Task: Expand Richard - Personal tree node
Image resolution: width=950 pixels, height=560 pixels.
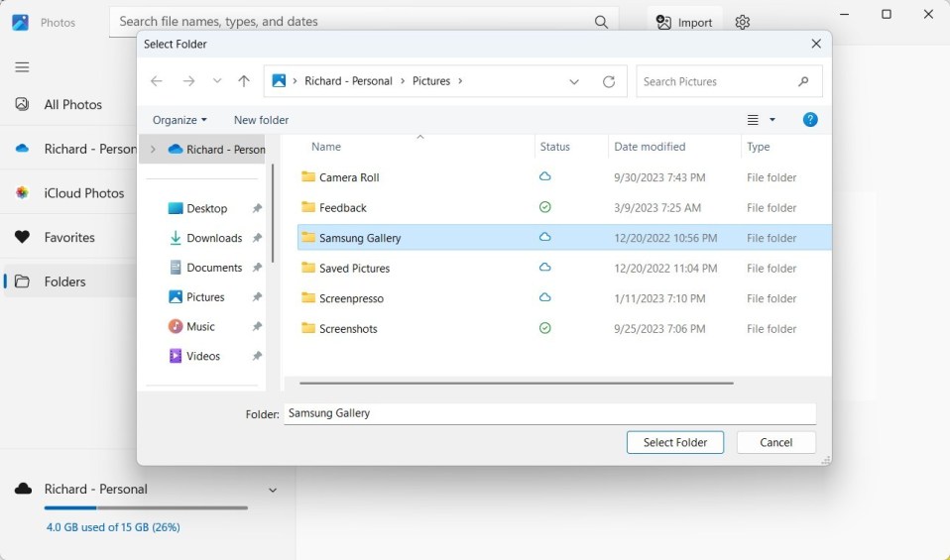Action: pos(153,150)
